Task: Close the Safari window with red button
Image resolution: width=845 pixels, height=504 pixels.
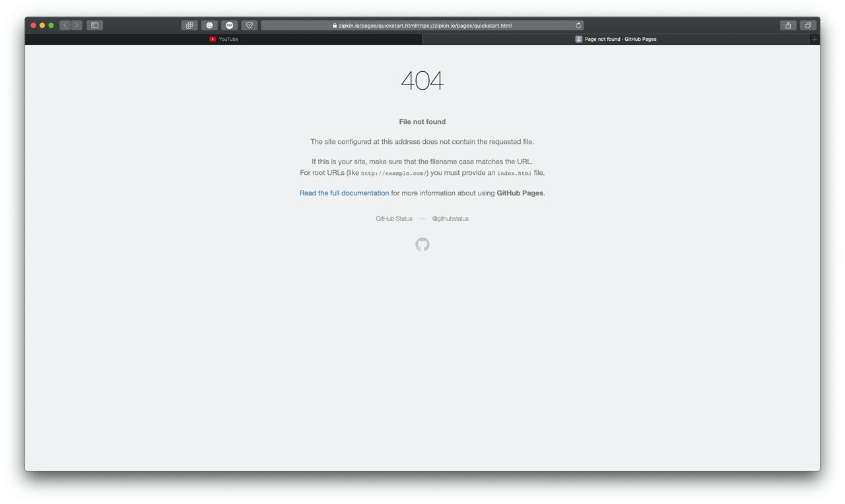Action: [34, 25]
